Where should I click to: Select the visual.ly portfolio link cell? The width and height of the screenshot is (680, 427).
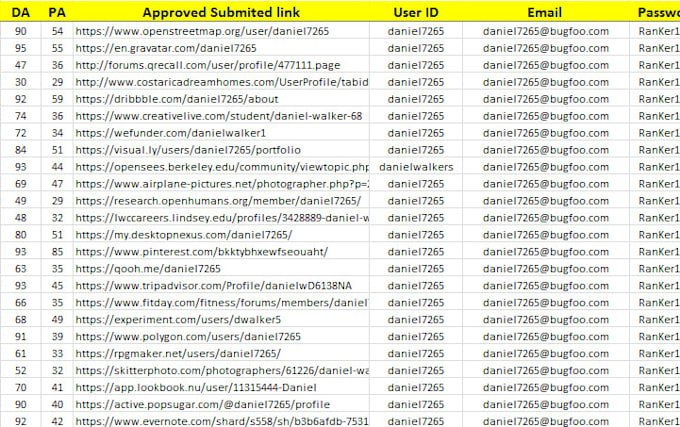221,150
